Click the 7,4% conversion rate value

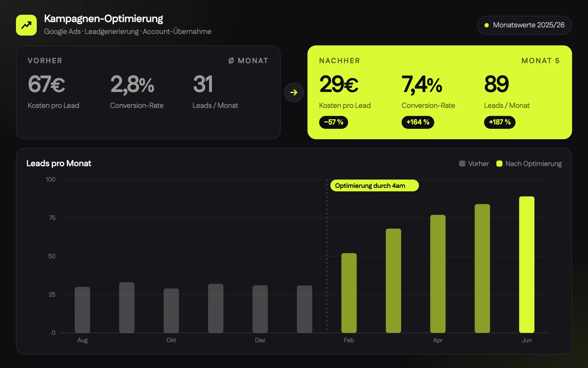pyautogui.click(x=422, y=85)
